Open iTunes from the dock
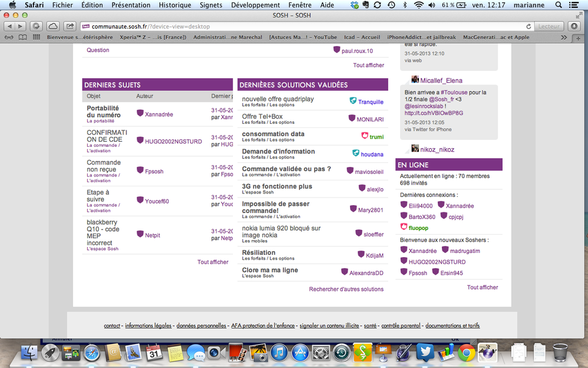The height and width of the screenshot is (368, 588). click(x=279, y=353)
